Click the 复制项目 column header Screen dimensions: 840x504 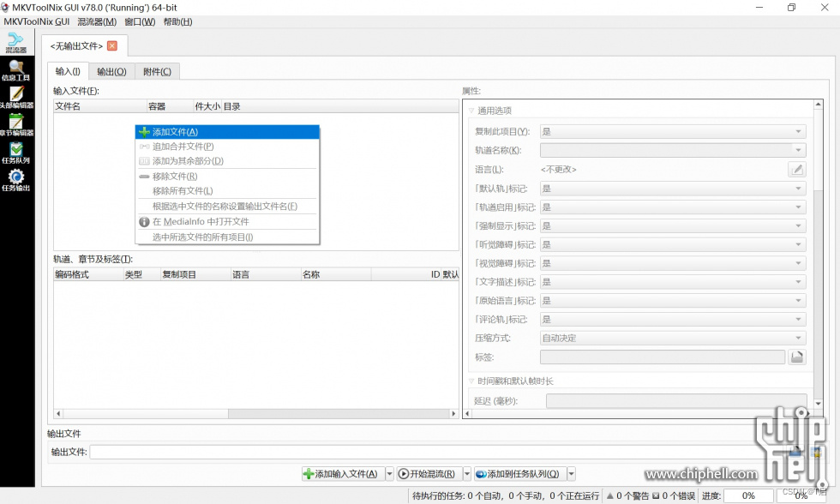195,274
